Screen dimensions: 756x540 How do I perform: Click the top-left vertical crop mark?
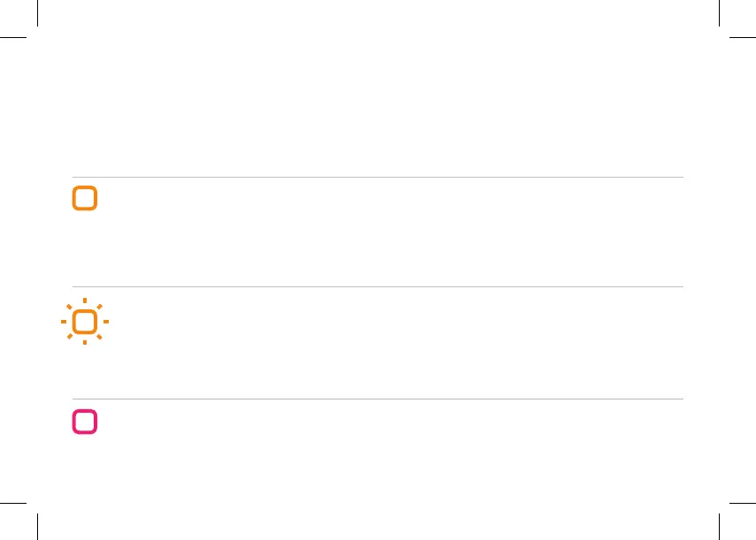point(38,13)
